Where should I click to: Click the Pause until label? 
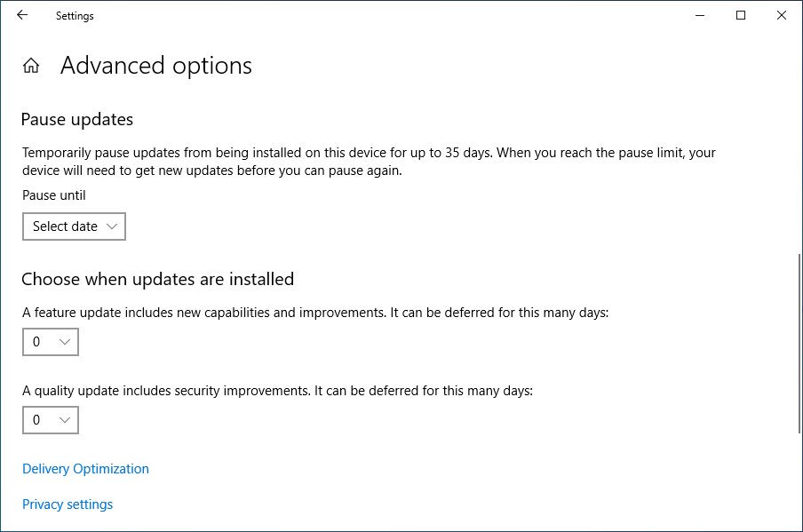(54, 195)
